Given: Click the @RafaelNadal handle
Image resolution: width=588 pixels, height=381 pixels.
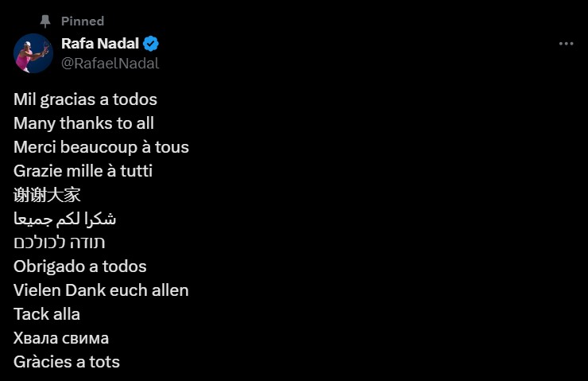Looking at the screenshot, I should click(110, 64).
